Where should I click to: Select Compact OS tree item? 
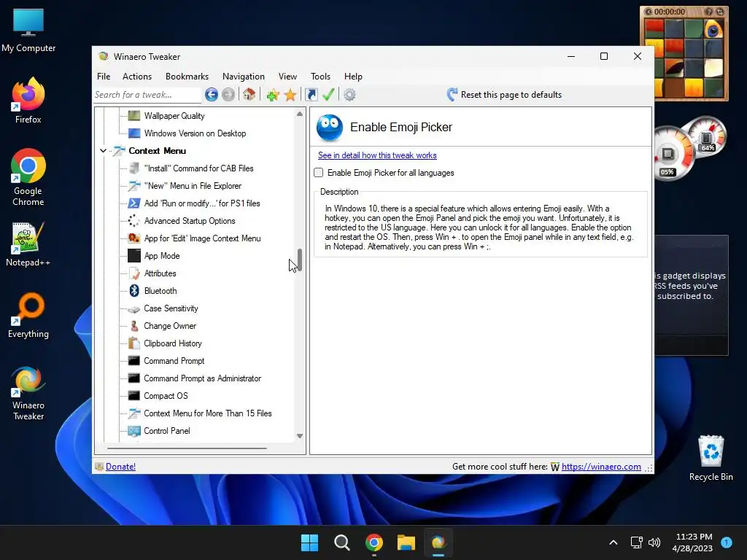tap(166, 396)
